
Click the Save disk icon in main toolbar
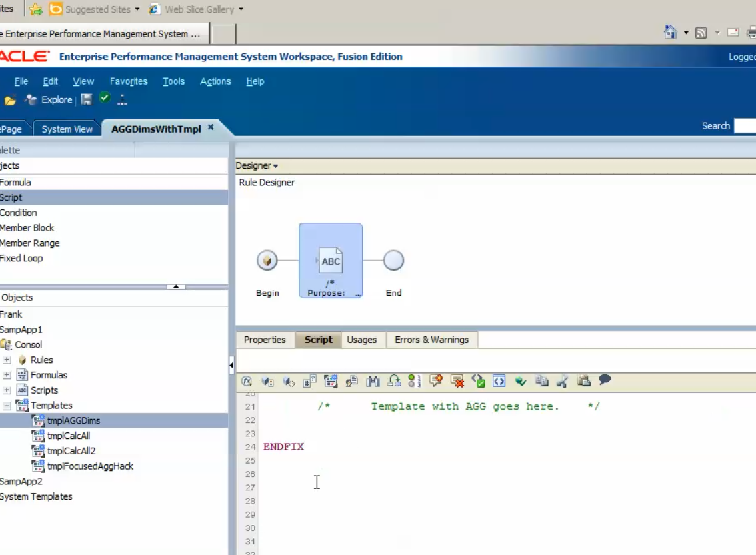tap(86, 99)
